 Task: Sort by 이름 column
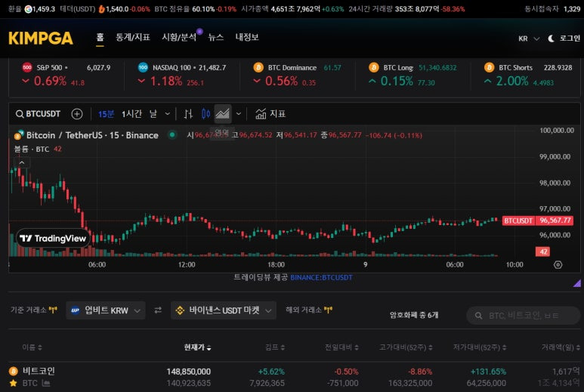coord(32,347)
